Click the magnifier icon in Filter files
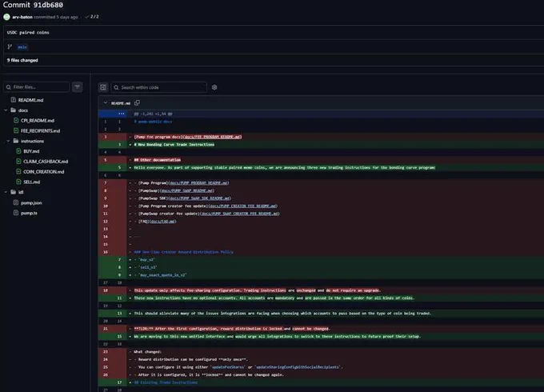Viewport: 544px width, 392px height. tap(9, 87)
